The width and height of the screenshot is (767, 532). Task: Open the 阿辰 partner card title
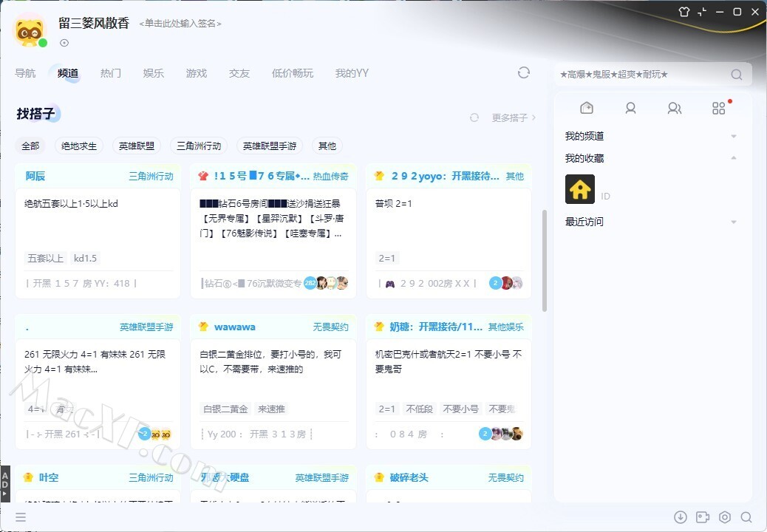[35, 176]
